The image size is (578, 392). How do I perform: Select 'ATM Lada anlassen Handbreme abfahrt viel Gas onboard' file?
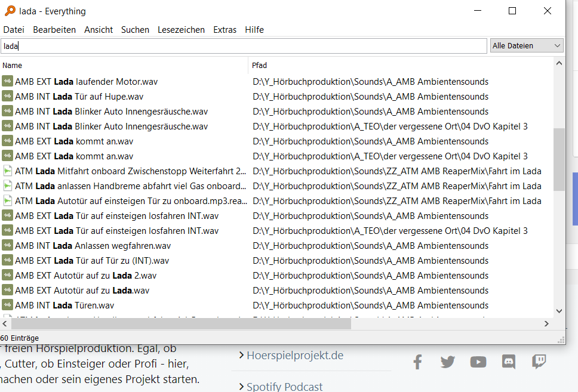pyautogui.click(x=131, y=186)
